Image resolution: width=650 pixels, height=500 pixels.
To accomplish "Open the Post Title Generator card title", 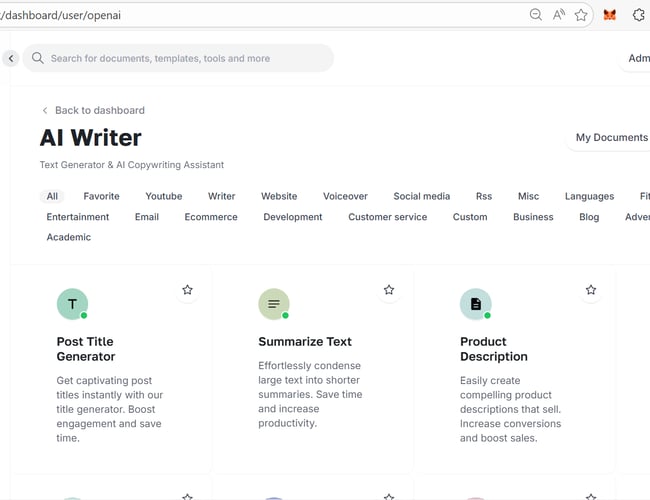I will 86,349.
